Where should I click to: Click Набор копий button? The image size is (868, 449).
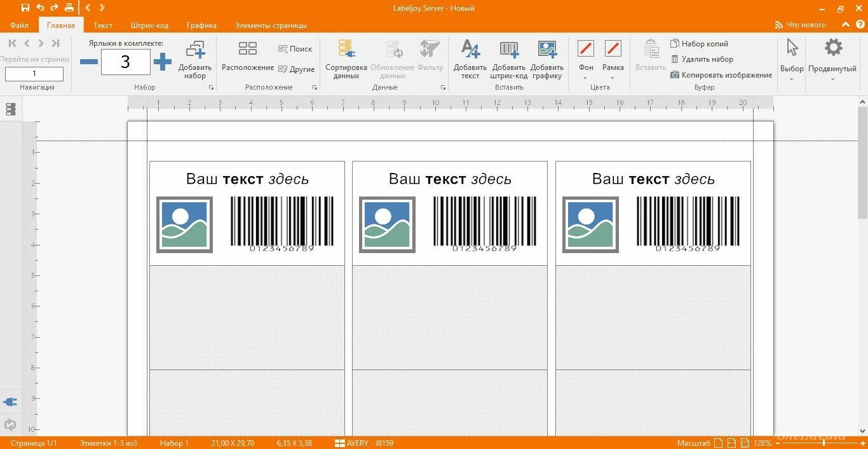pos(700,44)
